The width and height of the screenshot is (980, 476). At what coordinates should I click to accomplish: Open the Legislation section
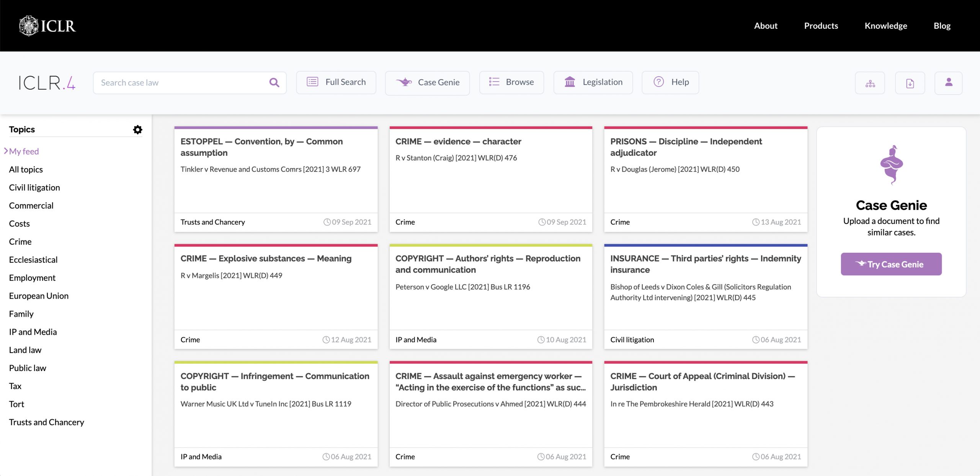(x=593, y=82)
